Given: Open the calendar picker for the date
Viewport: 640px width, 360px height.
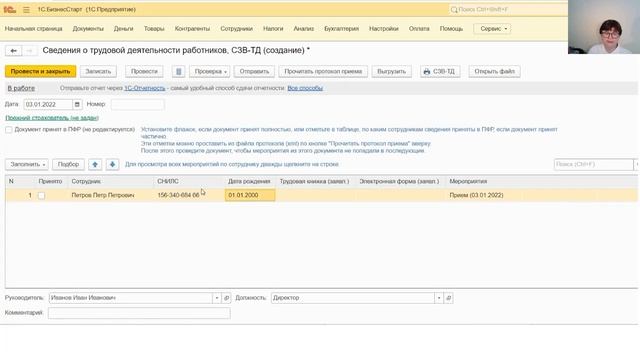Looking at the screenshot, I should tap(77, 104).
